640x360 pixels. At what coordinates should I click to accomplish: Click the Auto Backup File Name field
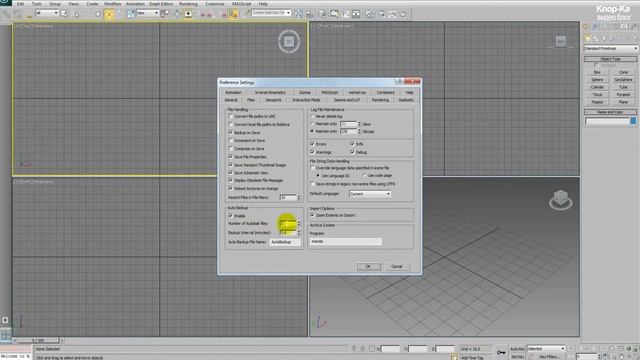tap(285, 242)
